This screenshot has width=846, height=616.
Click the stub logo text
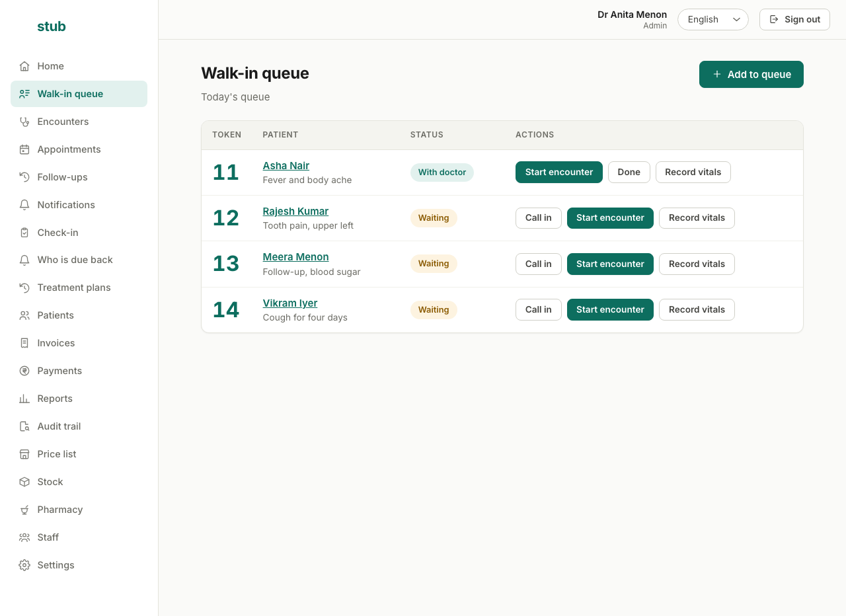(x=52, y=26)
